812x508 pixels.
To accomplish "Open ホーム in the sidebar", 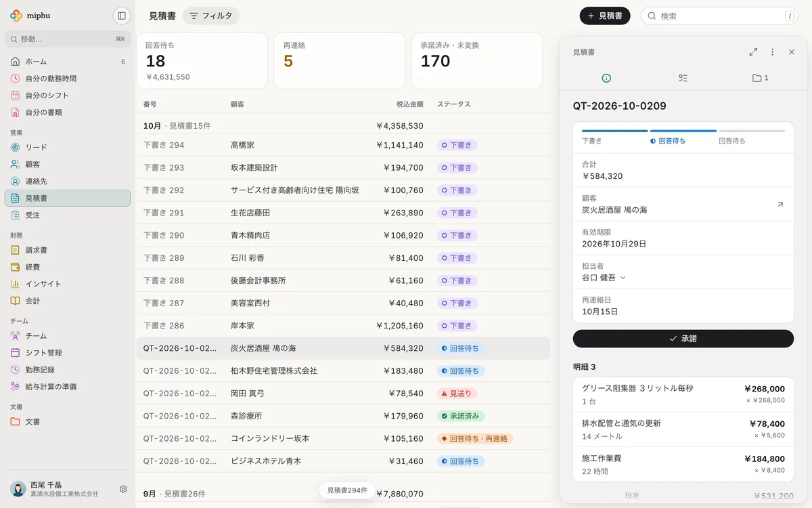I will coord(68,62).
